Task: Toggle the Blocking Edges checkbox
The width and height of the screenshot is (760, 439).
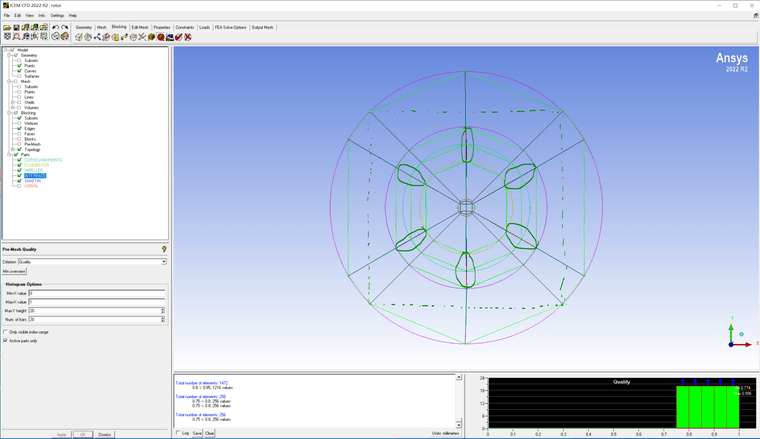Action: [19, 128]
